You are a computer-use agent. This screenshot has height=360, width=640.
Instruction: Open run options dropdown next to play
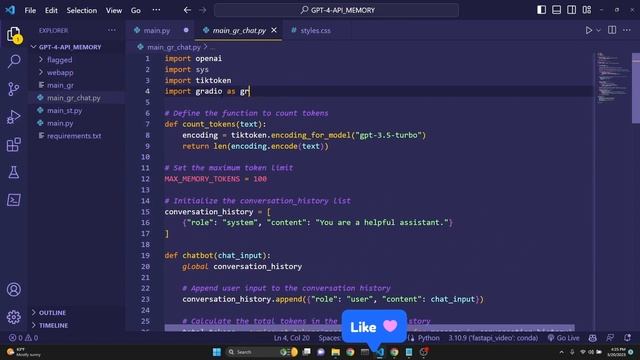pos(598,30)
